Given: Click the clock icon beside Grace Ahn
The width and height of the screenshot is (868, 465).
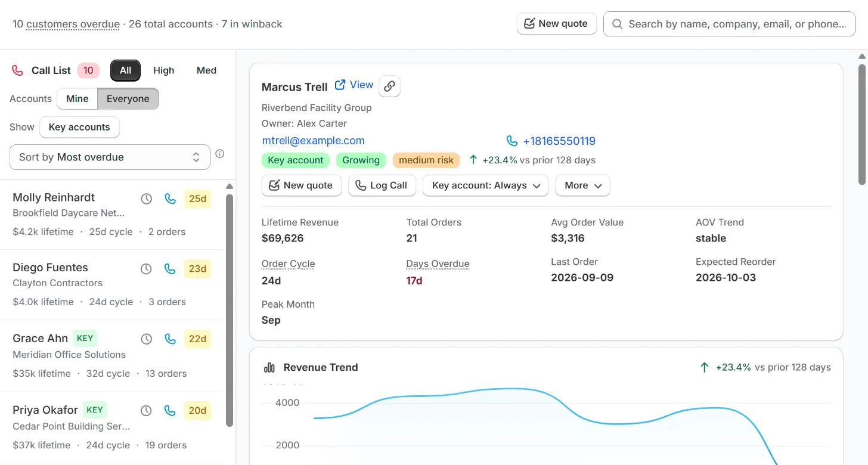Looking at the screenshot, I should click(146, 339).
